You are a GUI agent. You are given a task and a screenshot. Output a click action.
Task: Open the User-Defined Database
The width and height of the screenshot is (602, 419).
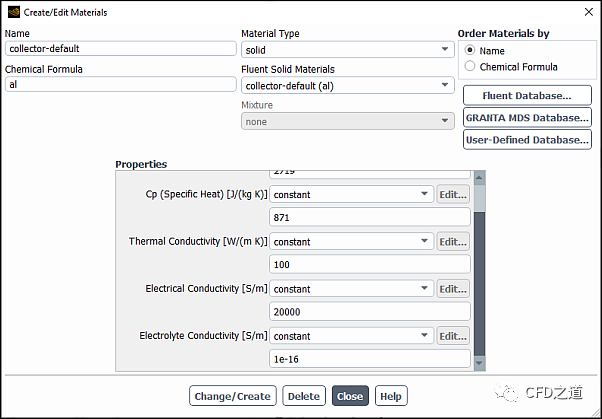[x=527, y=140]
